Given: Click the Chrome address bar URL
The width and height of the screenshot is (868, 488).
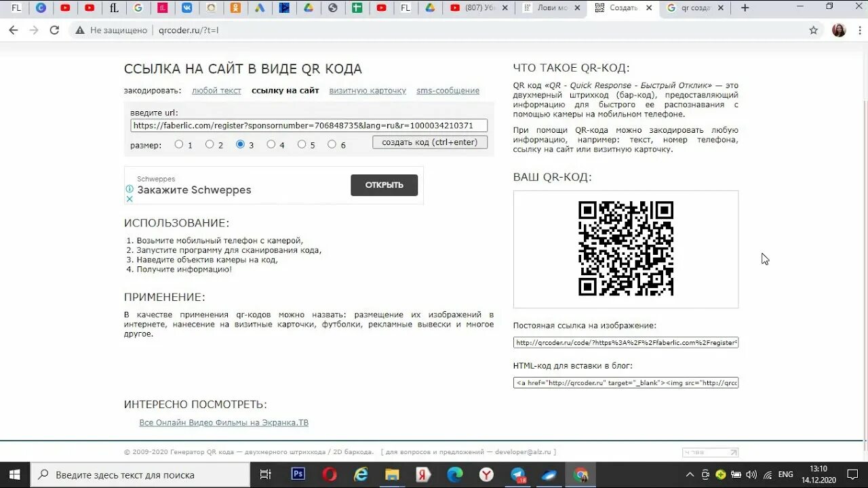Looking at the screenshot, I should (x=189, y=30).
